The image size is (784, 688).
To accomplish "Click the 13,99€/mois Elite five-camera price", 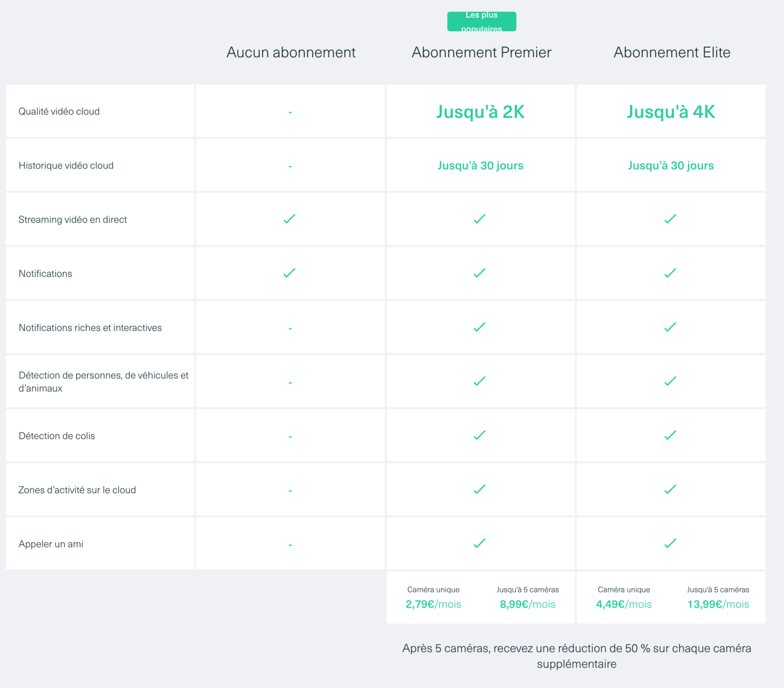I will (x=718, y=604).
